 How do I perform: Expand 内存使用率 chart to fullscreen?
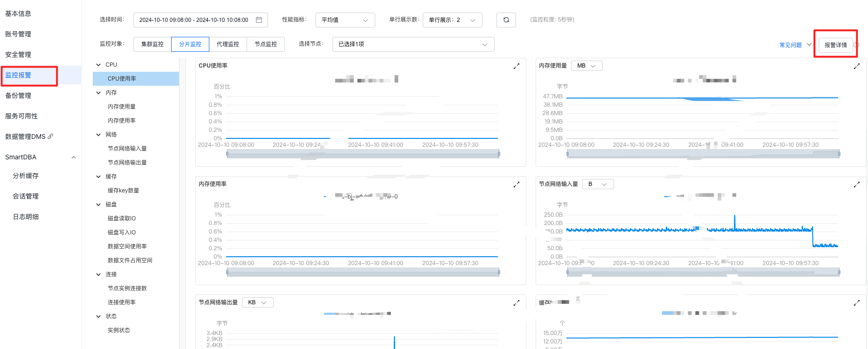click(517, 185)
